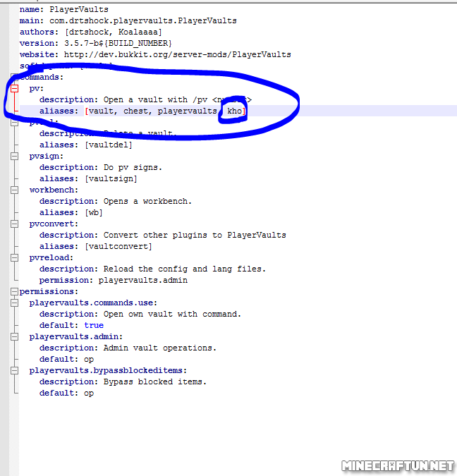Place cursor on alias 'kho'
Viewport: 457px width, 476px height.
click(234, 111)
